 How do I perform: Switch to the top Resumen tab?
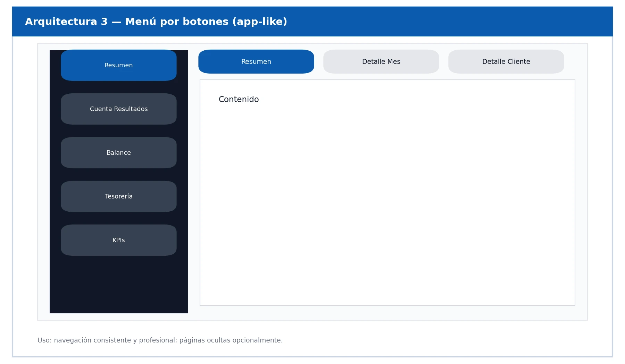[x=256, y=62]
